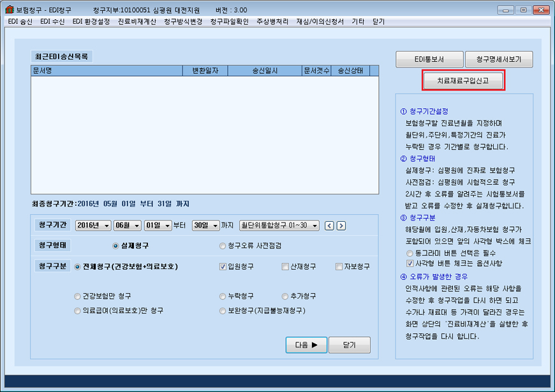Click the 치료재료구입신고 button
Screen dimensions: 555x392
coord(464,81)
